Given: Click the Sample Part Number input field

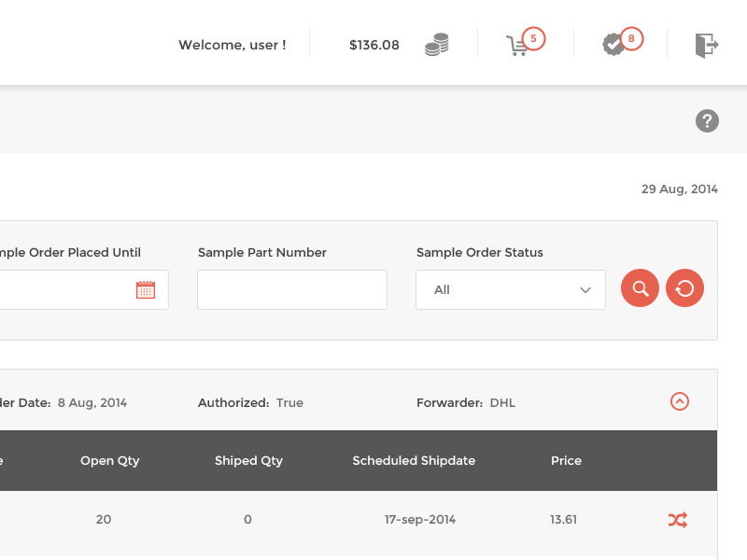Looking at the screenshot, I should (x=291, y=289).
